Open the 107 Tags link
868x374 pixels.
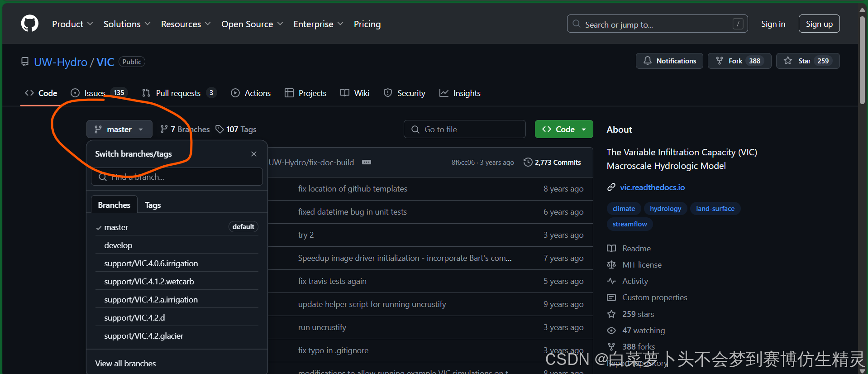236,129
